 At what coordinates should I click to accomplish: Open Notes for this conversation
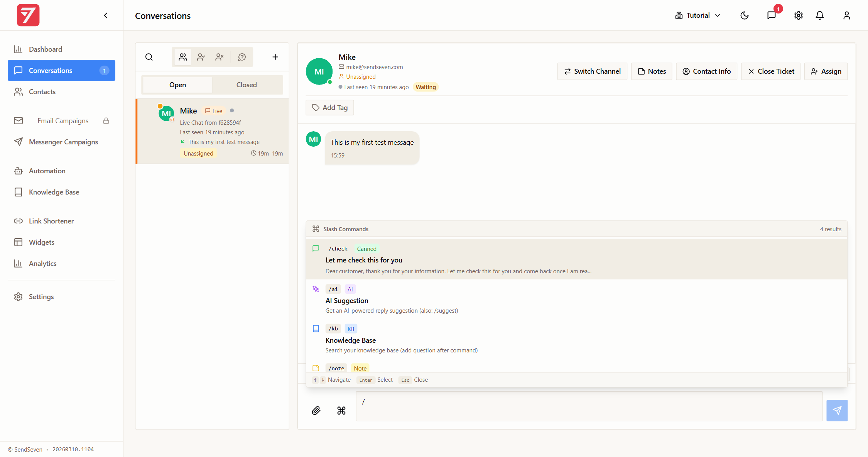tap(652, 71)
